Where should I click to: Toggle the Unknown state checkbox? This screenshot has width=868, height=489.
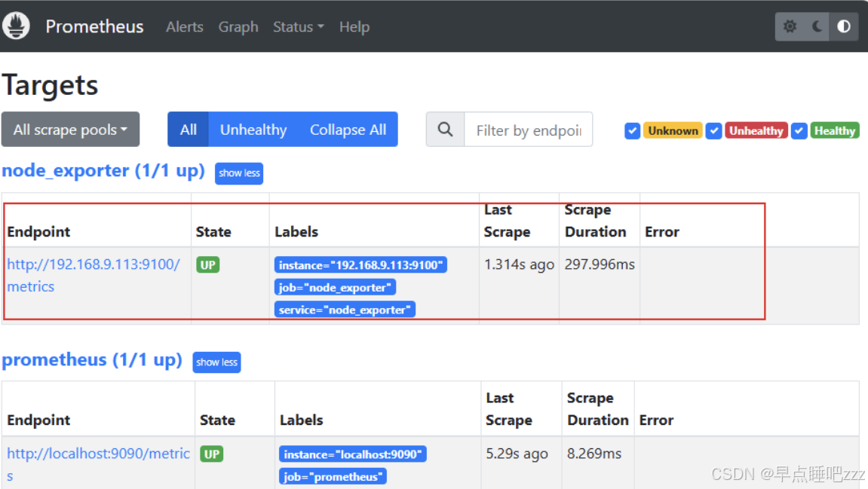(632, 130)
